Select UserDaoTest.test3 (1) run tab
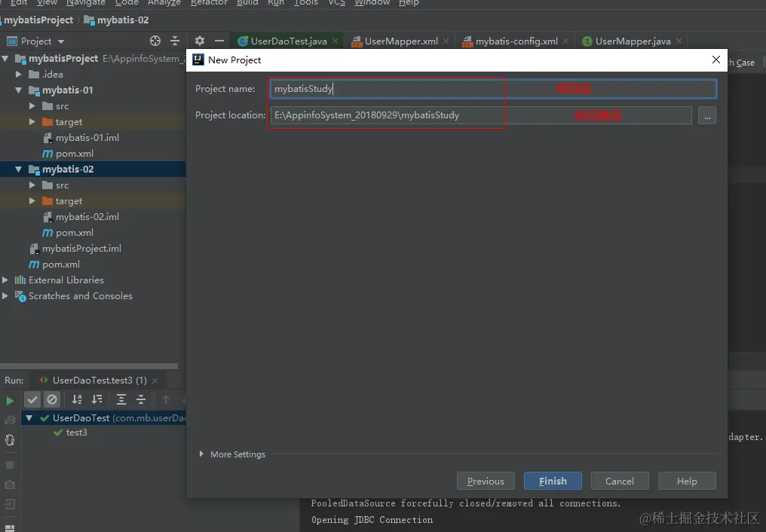 point(99,381)
